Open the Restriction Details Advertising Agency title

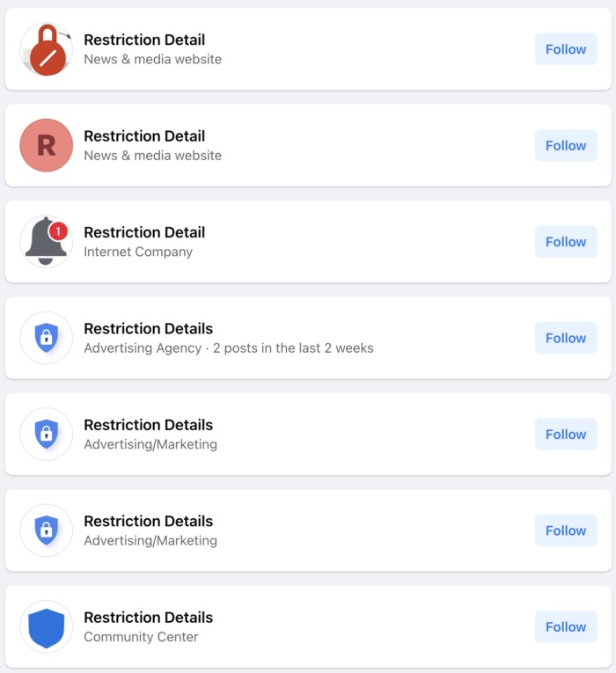point(148,328)
